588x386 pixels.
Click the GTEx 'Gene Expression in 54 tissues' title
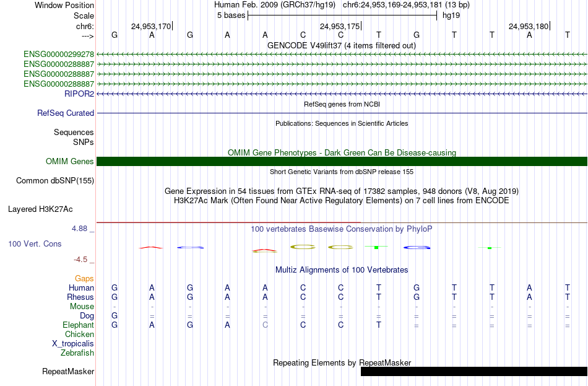tap(342, 191)
